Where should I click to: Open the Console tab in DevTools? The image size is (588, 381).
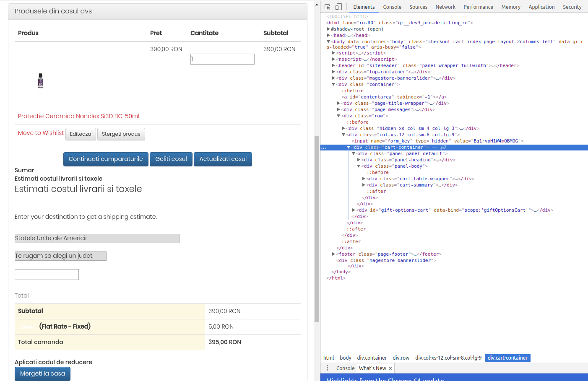point(392,7)
